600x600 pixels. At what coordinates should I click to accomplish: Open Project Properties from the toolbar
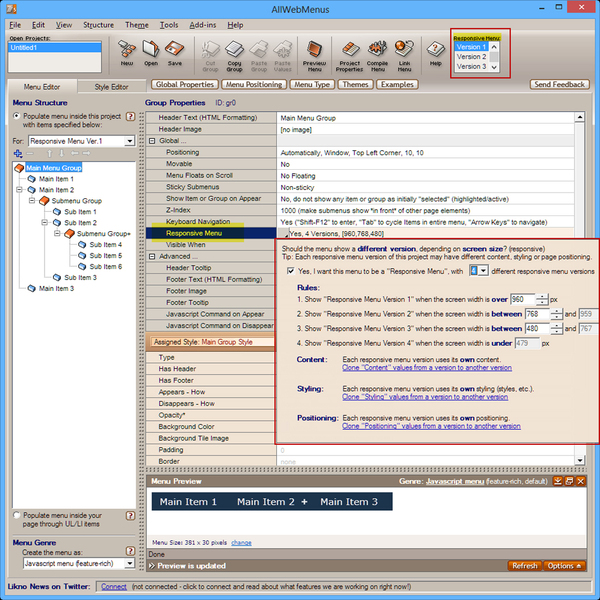pyautogui.click(x=349, y=56)
